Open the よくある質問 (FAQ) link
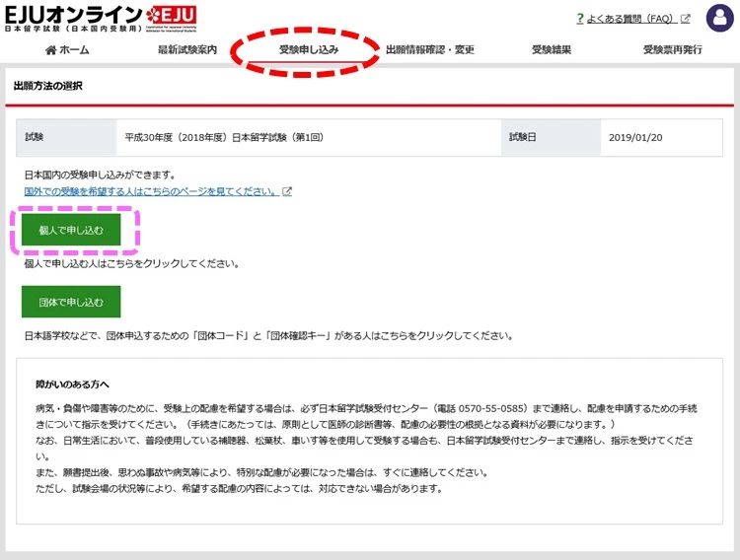The height and width of the screenshot is (560, 740). (x=629, y=19)
